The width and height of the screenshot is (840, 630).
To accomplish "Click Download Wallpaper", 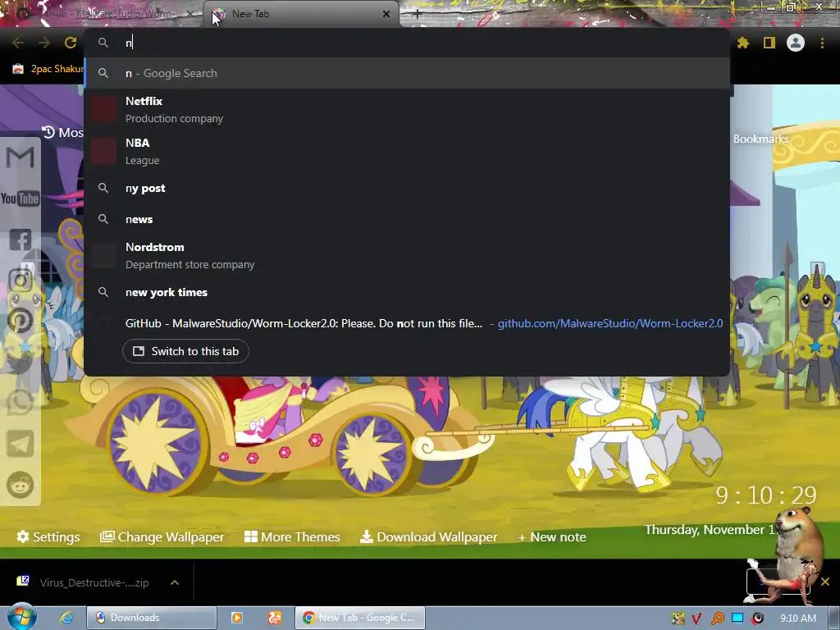I will tap(428, 536).
